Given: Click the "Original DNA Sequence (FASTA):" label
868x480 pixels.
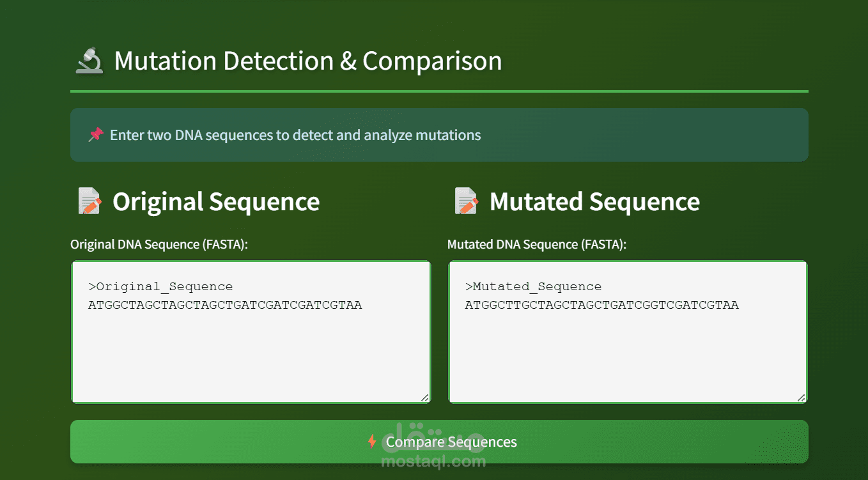Looking at the screenshot, I should tap(159, 245).
